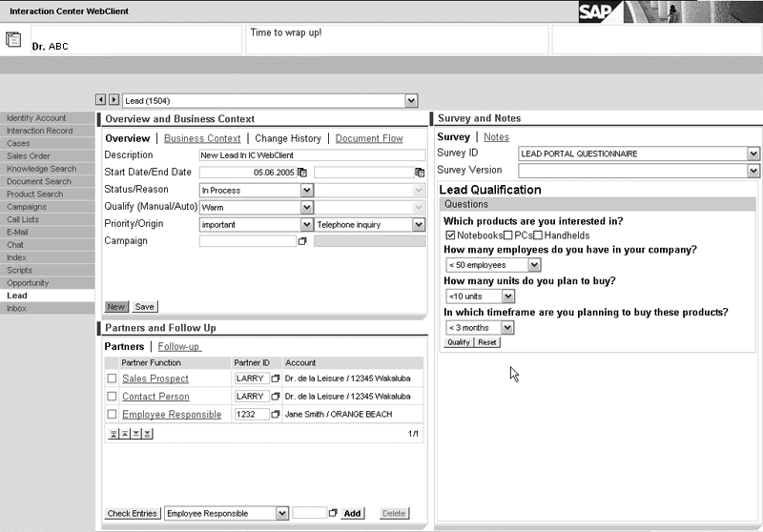This screenshot has height=532, width=763.
Task: Switch to the Notes tab
Action: [496, 137]
